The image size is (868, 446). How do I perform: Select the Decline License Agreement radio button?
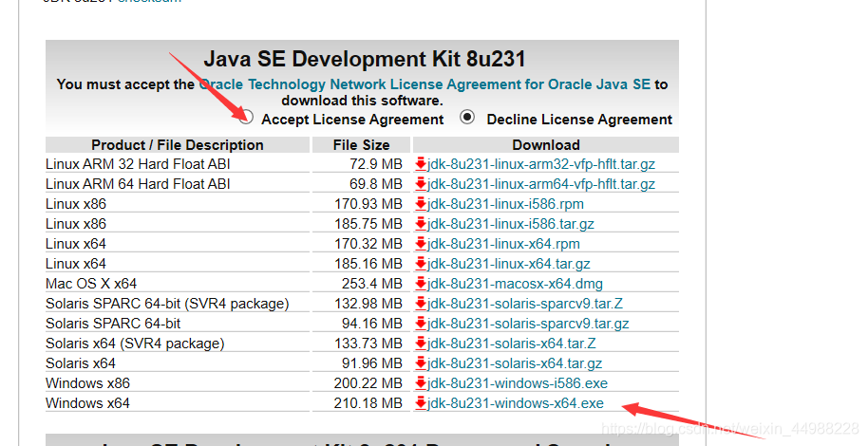[467, 118]
